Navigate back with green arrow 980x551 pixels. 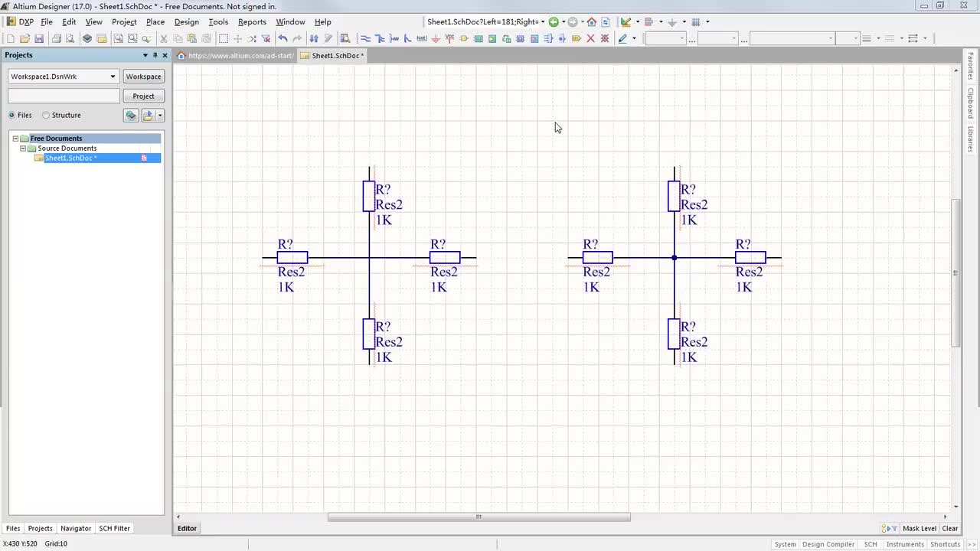[554, 21]
